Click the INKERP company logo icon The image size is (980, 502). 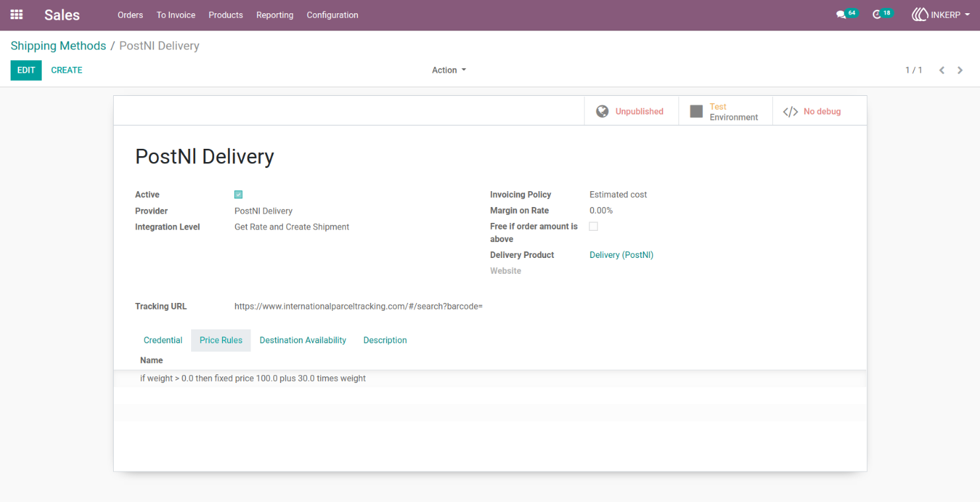click(920, 15)
